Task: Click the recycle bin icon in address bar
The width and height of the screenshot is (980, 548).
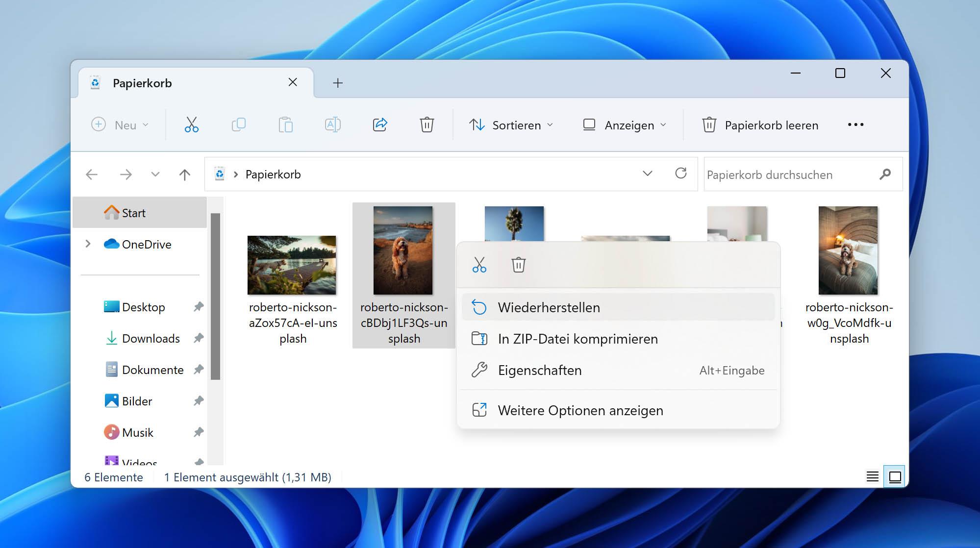Action: 220,174
